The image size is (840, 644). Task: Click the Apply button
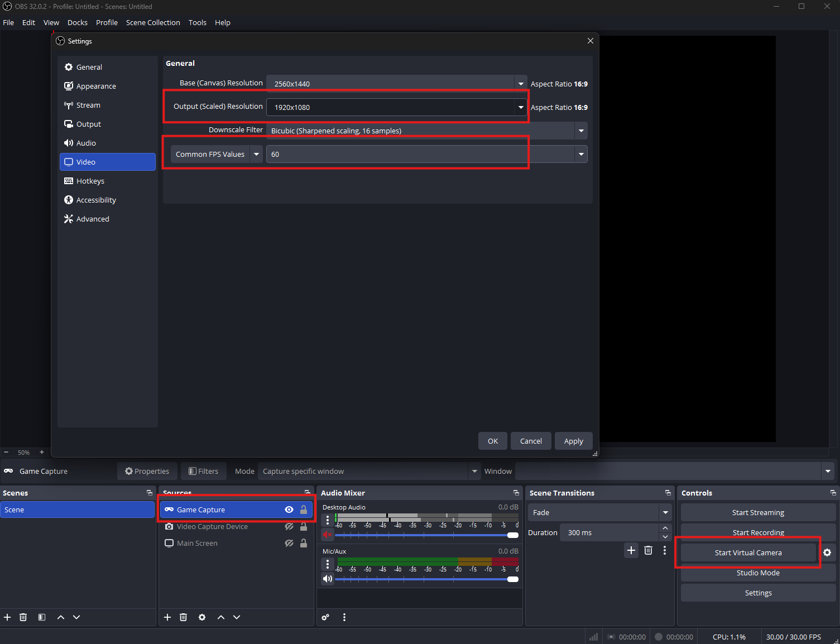pos(573,441)
